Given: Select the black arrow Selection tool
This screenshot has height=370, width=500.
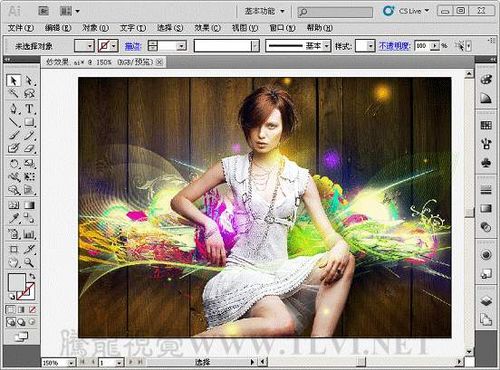Looking at the screenshot, I should [x=13, y=81].
